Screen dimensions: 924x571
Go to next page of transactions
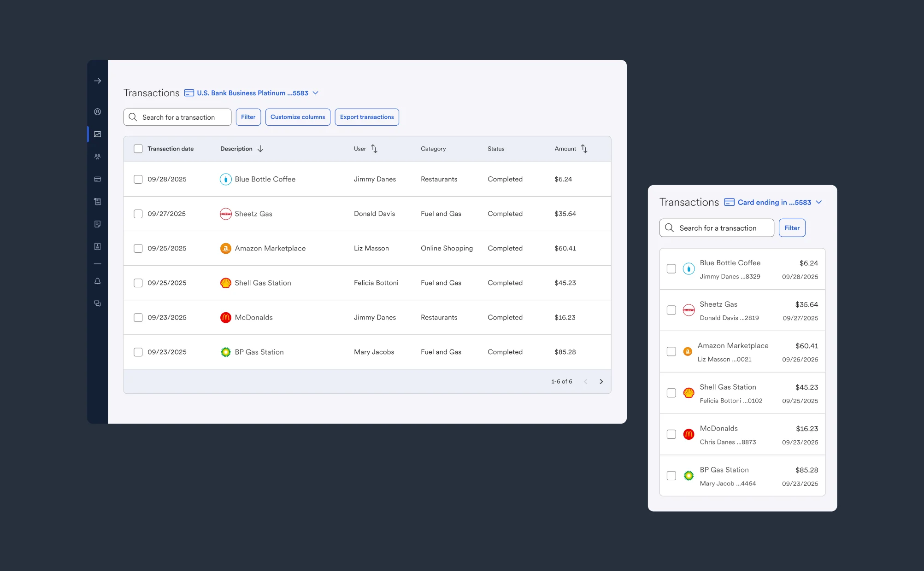pyautogui.click(x=601, y=381)
